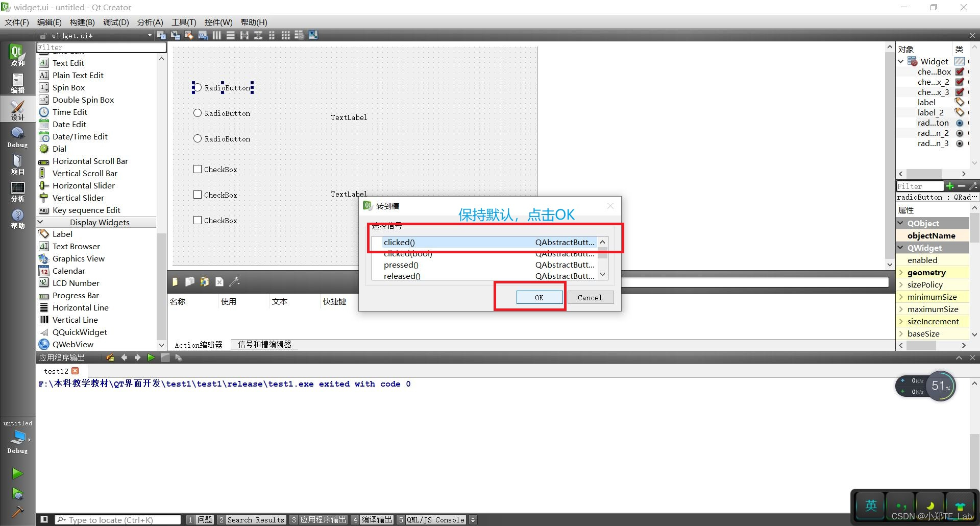This screenshot has height=526, width=980.
Task: Click OK in the 转到槽 dialog
Action: point(539,297)
